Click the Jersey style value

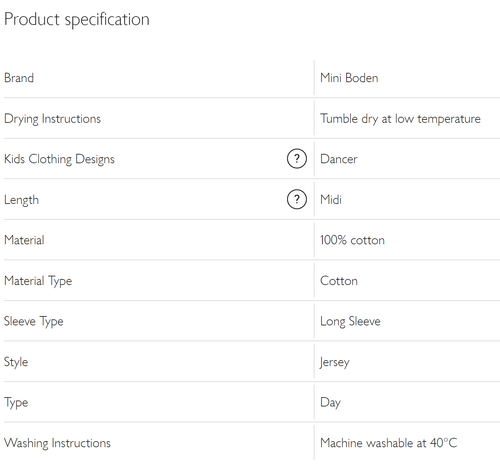335,362
